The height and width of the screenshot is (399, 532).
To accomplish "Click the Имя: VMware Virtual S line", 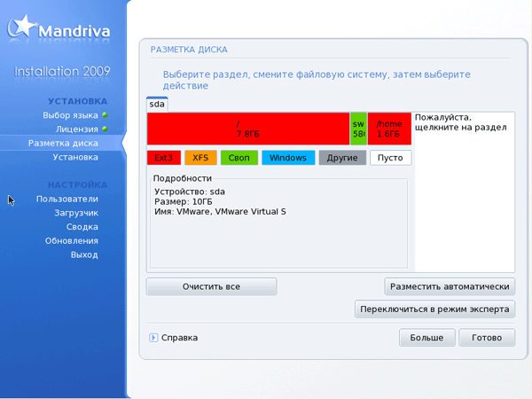I will 220,212.
